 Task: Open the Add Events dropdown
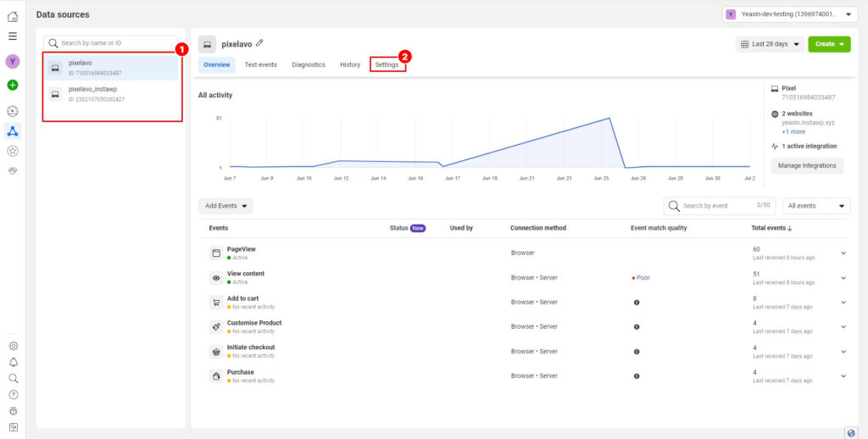click(225, 206)
